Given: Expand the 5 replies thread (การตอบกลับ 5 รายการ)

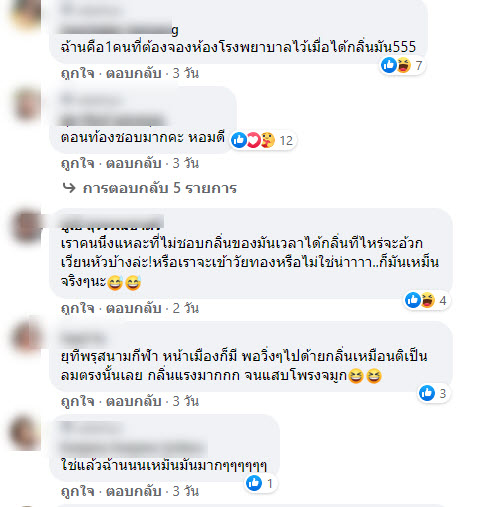Looking at the screenshot, I should click(160, 188).
